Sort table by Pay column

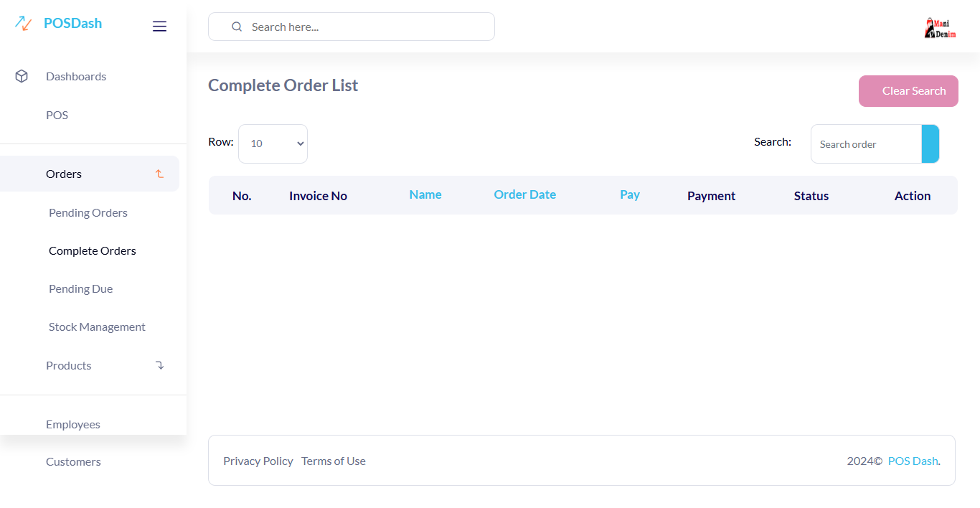pyautogui.click(x=630, y=194)
